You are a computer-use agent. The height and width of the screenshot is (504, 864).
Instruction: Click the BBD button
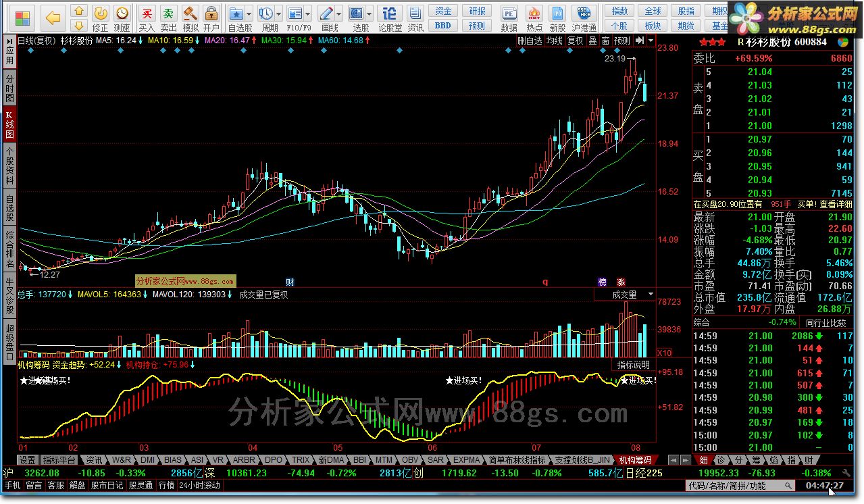pyautogui.click(x=443, y=26)
